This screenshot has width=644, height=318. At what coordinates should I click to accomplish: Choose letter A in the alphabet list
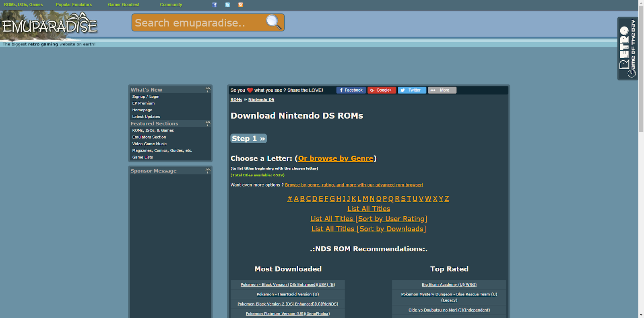[x=296, y=199]
